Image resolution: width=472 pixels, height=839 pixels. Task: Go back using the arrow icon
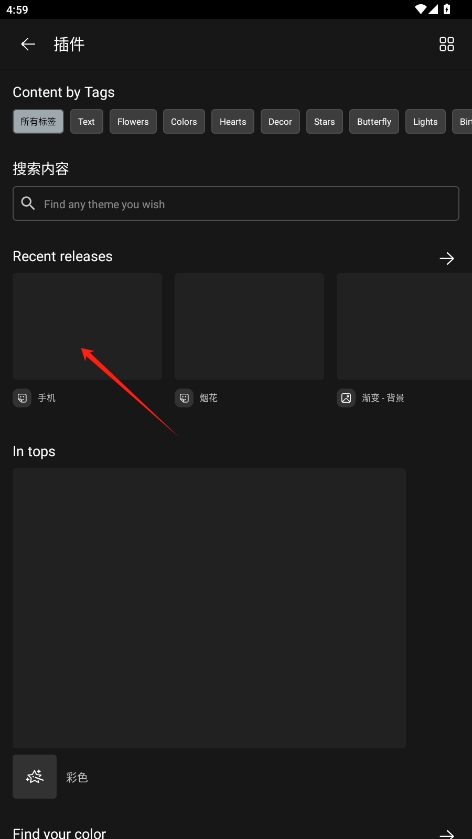coord(28,44)
